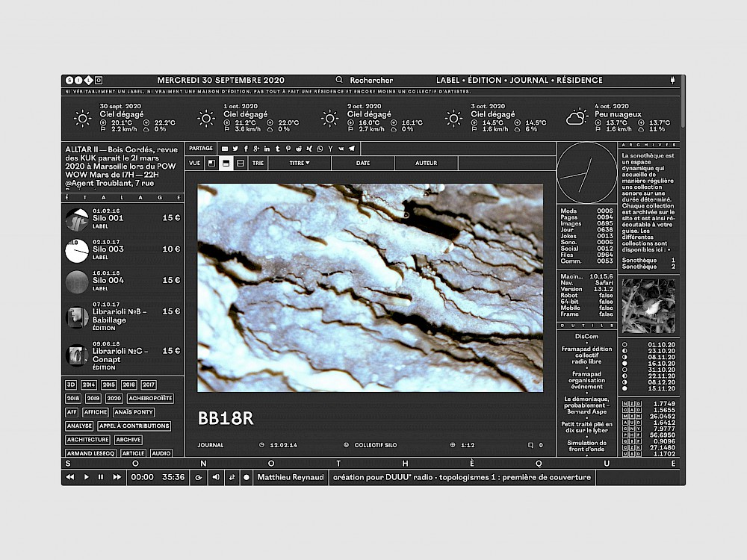Toggle shuffle in the audio player
Viewport: 747px width, 560px height.
231,477
